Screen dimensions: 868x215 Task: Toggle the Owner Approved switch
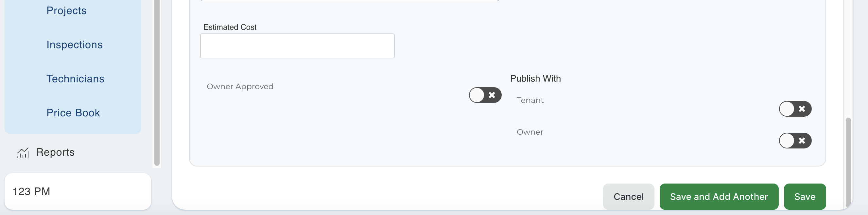485,95
